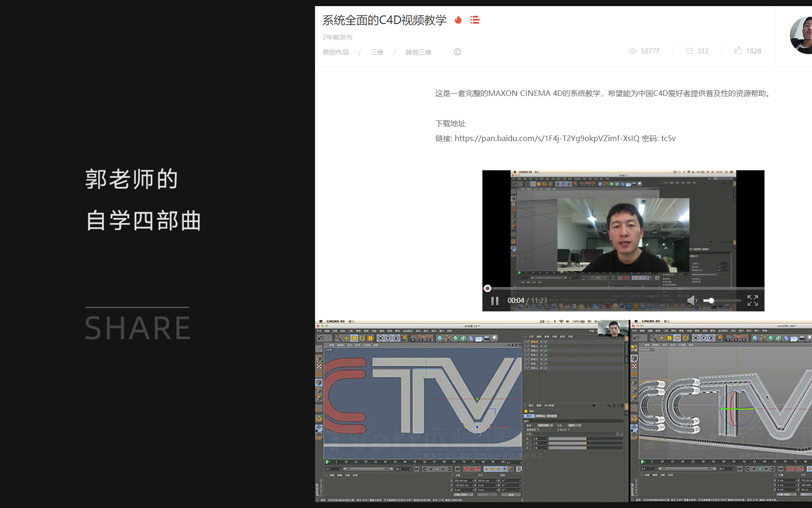Click the green play button in left C4D screenshot

click(437, 469)
